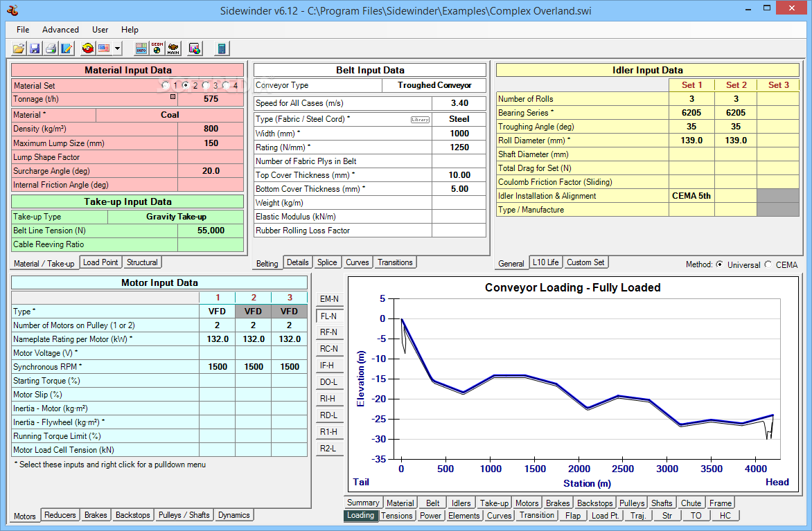Image resolution: width=812 pixels, height=531 pixels.
Task: Open the Traj. output tab
Action: [638, 516]
